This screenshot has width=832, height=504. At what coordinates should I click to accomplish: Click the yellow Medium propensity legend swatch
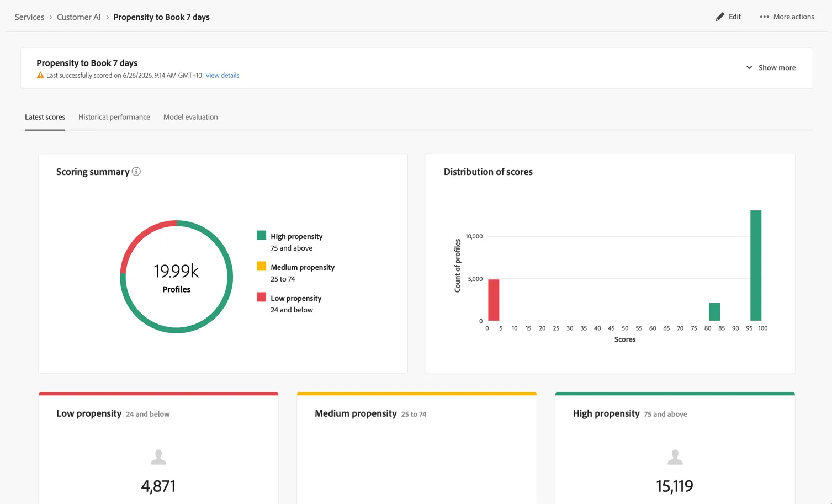pyautogui.click(x=261, y=266)
